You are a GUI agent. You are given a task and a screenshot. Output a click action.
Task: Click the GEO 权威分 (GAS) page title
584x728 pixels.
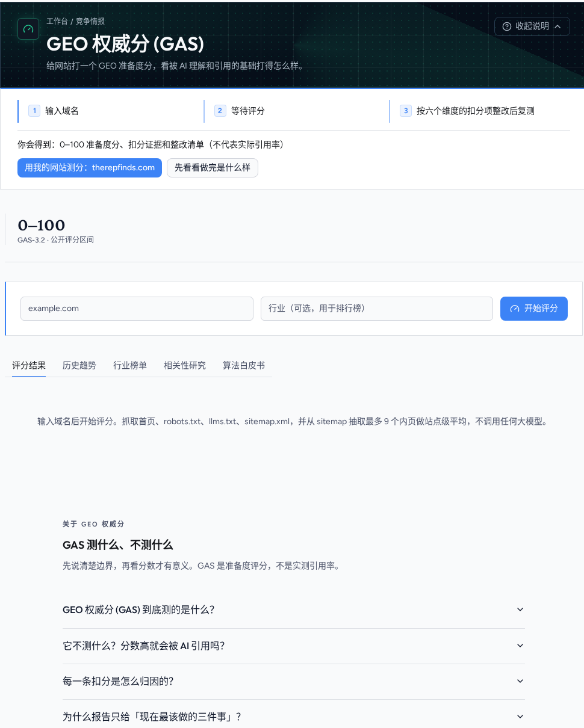(x=125, y=44)
